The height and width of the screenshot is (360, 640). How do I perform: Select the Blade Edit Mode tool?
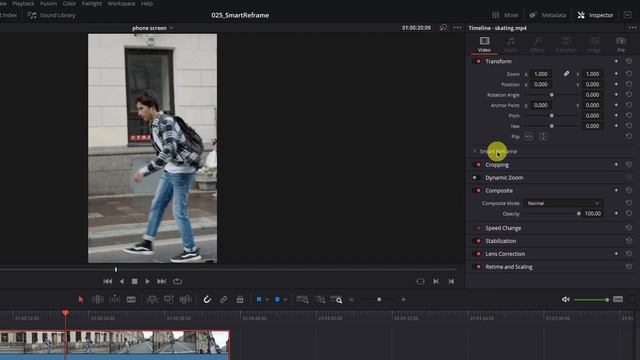pyautogui.click(x=131, y=300)
